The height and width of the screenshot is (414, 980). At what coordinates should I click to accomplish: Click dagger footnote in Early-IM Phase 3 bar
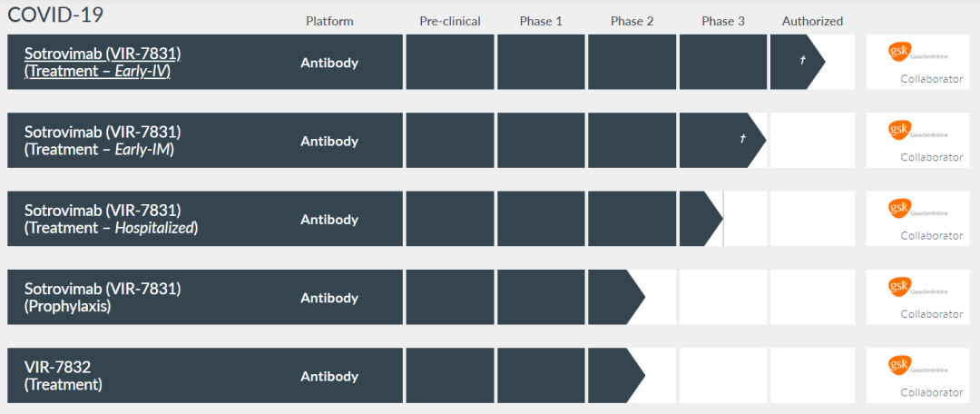tap(742, 138)
